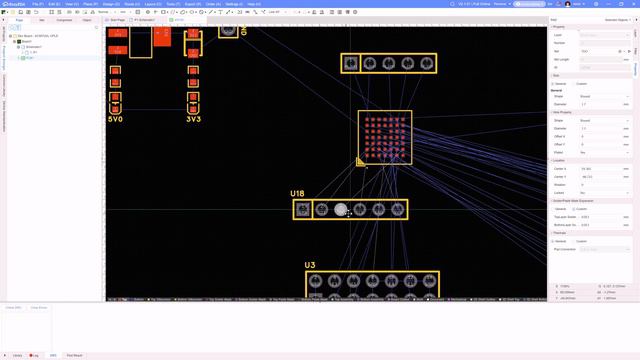This screenshot has height=360, width=640.
Task: Click the Check DRC button
Action: (13, 308)
